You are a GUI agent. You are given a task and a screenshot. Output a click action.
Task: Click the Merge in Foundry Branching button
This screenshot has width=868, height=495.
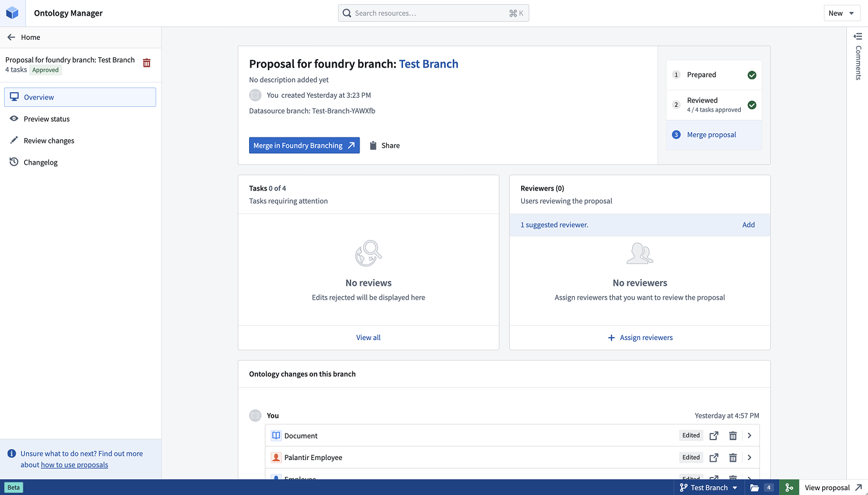tap(304, 145)
